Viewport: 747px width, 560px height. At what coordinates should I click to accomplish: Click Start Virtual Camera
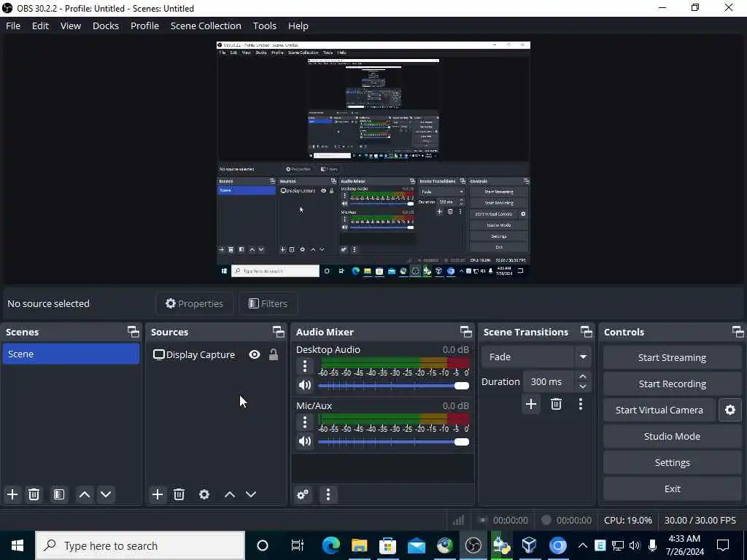659,410
